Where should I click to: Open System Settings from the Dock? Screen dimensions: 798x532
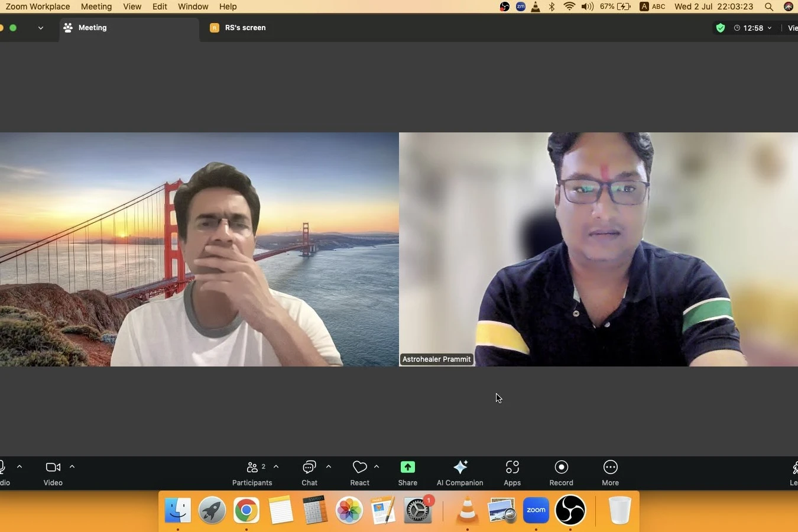point(418,510)
